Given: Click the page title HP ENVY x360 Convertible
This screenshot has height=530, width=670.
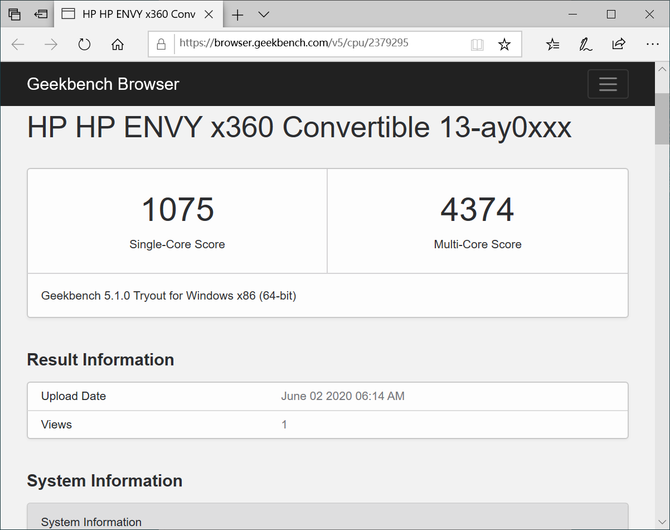Looking at the screenshot, I should click(299, 127).
